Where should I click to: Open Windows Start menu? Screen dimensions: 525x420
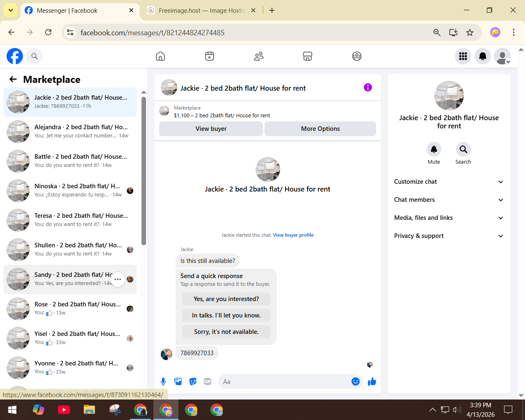(12, 410)
